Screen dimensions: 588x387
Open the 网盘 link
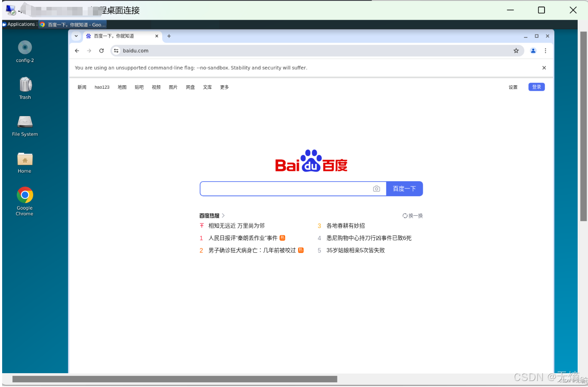coord(190,87)
